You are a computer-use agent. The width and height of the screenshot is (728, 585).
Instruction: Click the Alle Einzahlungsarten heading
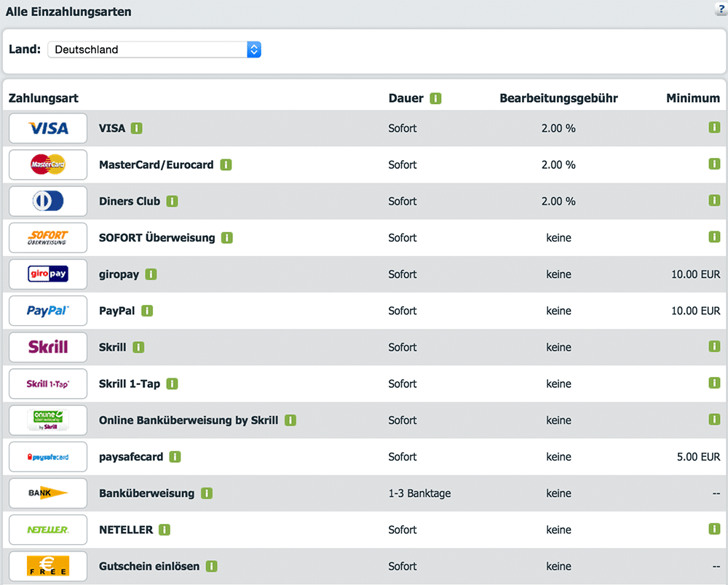tap(68, 12)
